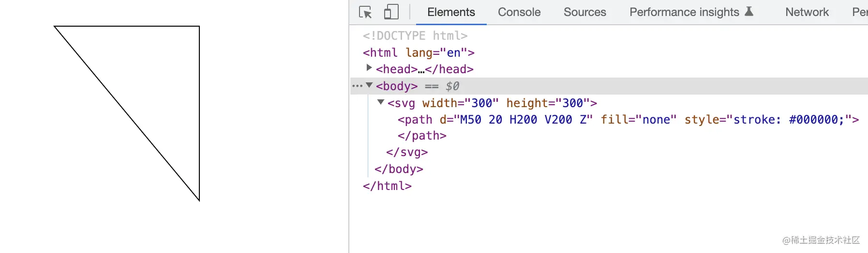Viewport: 868px width, 253px height.
Task: Select the html lang="en" node
Action: coord(419,52)
